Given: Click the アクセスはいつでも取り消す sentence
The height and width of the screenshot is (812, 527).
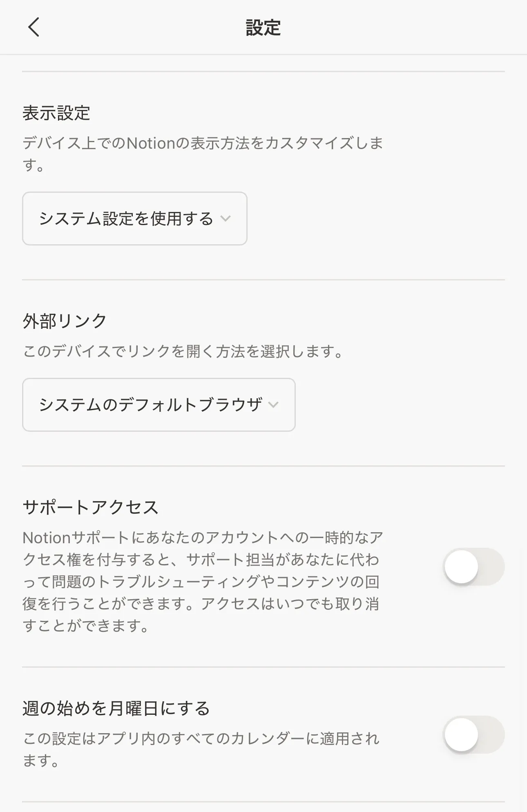Looking at the screenshot, I should tap(290, 604).
